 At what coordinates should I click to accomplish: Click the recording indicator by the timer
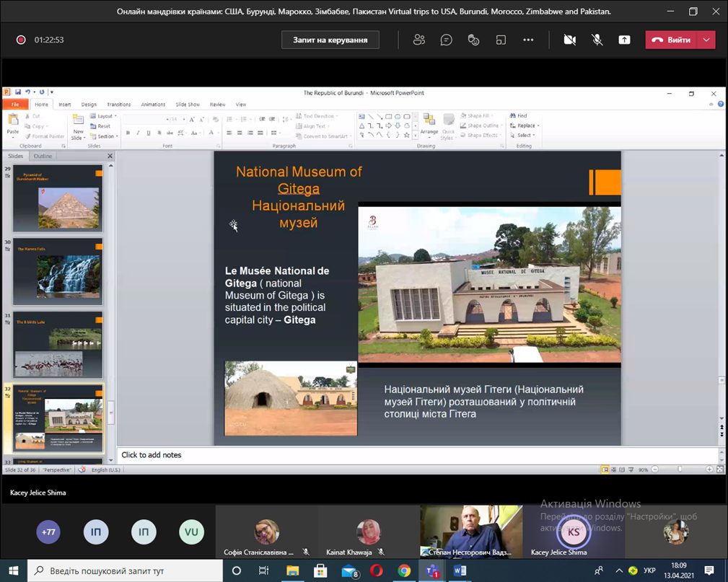tap(21, 40)
